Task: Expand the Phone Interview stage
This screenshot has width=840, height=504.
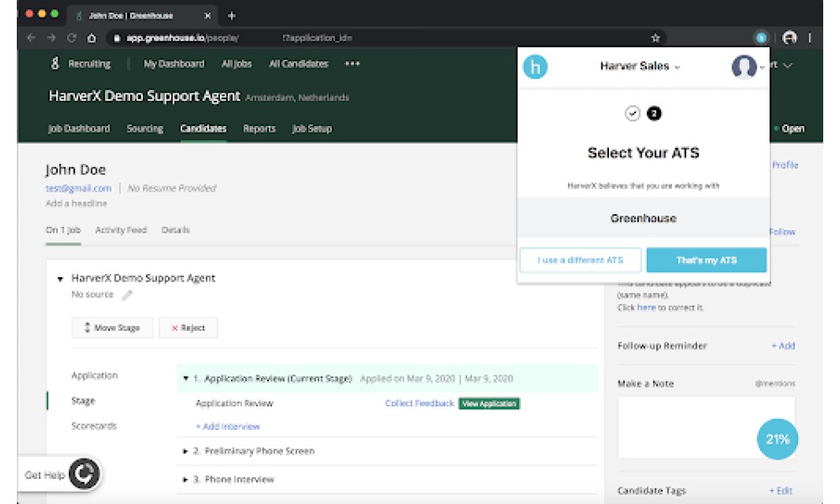Action: coord(186,480)
